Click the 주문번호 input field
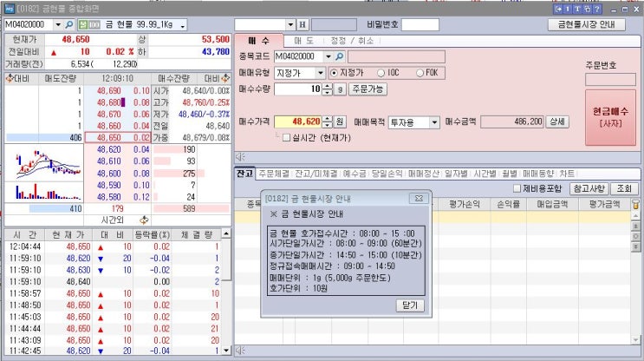Screen dimensions: 644x361 (x=610, y=79)
